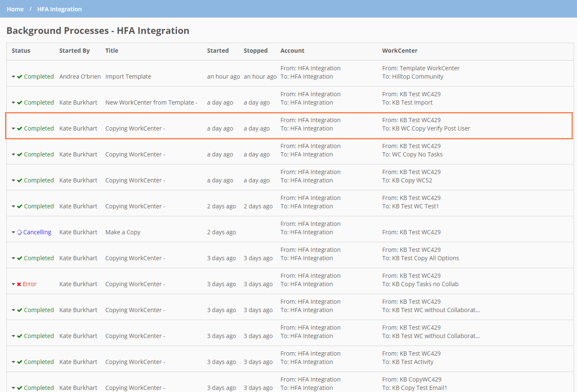Click 'To: KB Test Copy All Options' text
577x392 pixels.
(421, 258)
